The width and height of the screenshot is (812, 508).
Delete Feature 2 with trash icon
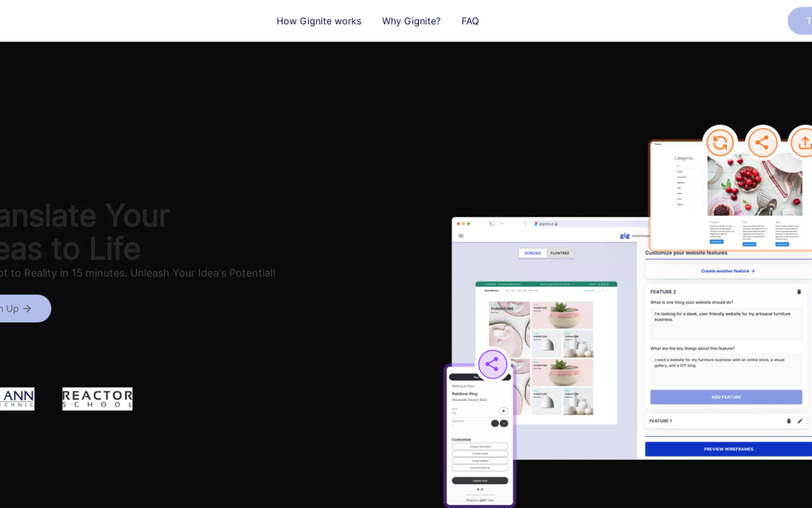pyautogui.click(x=799, y=292)
